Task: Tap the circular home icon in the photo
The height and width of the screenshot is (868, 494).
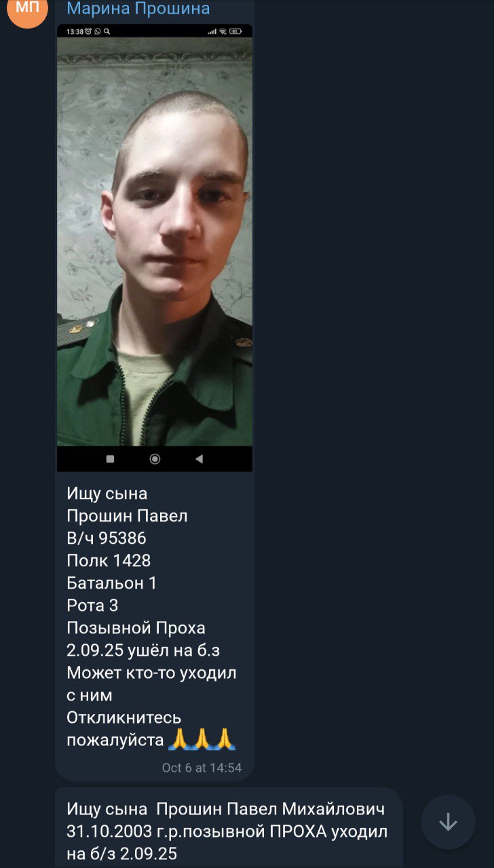Action: [155, 459]
